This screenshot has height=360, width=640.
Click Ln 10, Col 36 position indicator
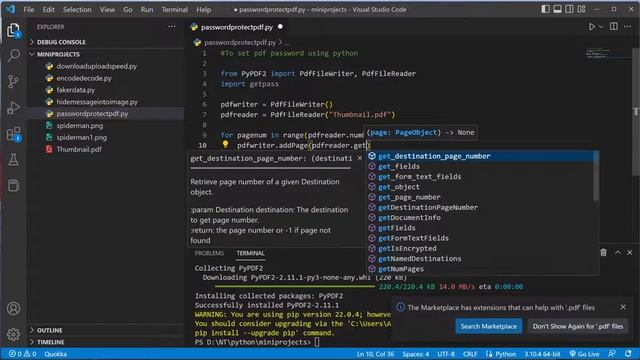point(375,354)
